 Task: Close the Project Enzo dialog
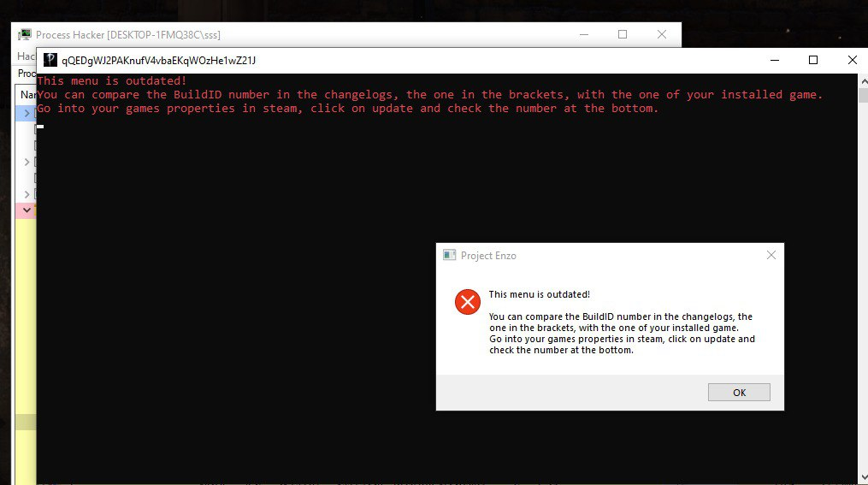pos(771,255)
